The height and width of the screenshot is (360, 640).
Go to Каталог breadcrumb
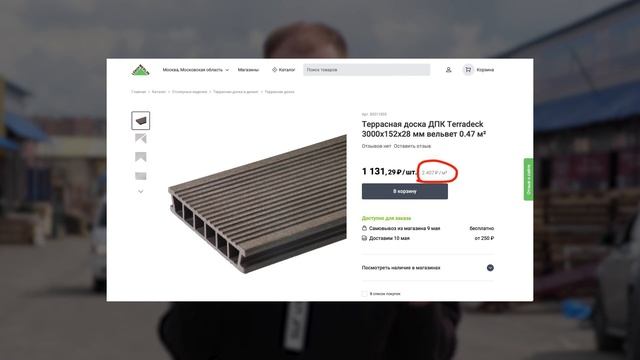[159, 92]
